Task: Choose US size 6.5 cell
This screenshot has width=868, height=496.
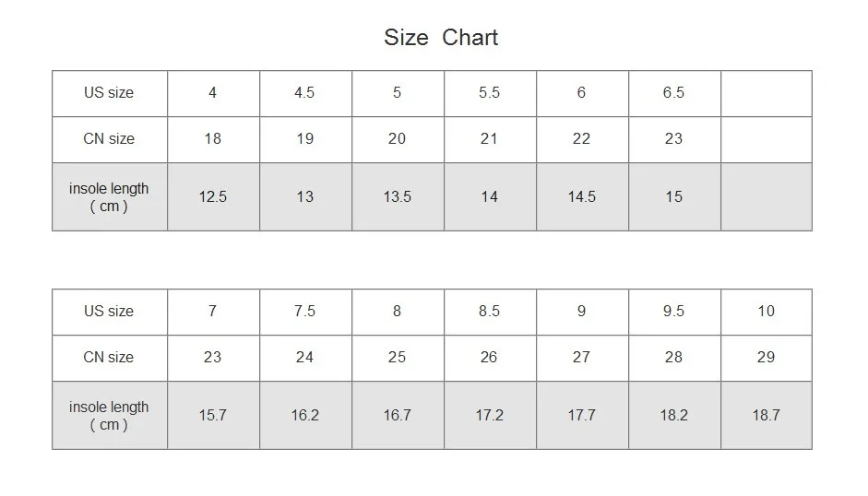Action: [x=674, y=93]
